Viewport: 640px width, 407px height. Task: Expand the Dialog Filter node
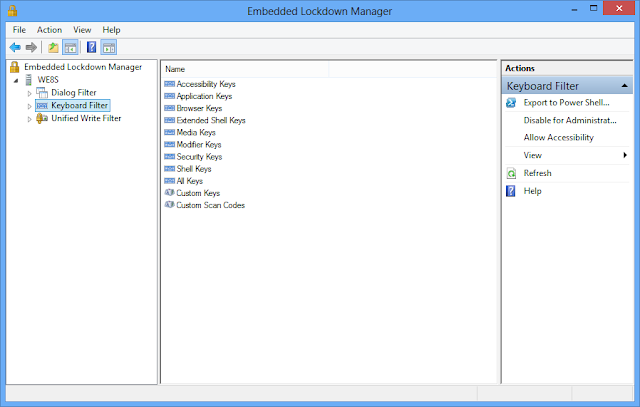click(29, 93)
